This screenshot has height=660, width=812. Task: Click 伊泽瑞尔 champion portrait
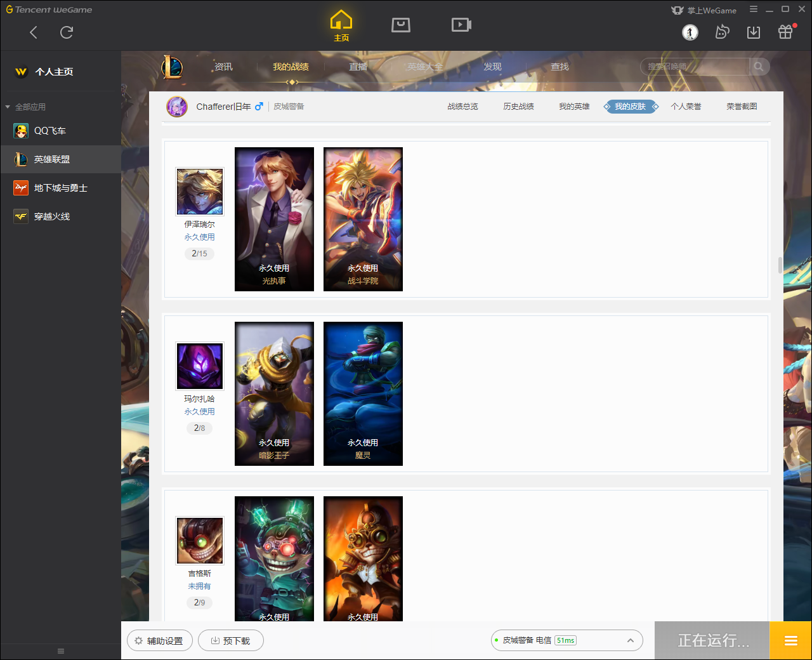click(200, 192)
